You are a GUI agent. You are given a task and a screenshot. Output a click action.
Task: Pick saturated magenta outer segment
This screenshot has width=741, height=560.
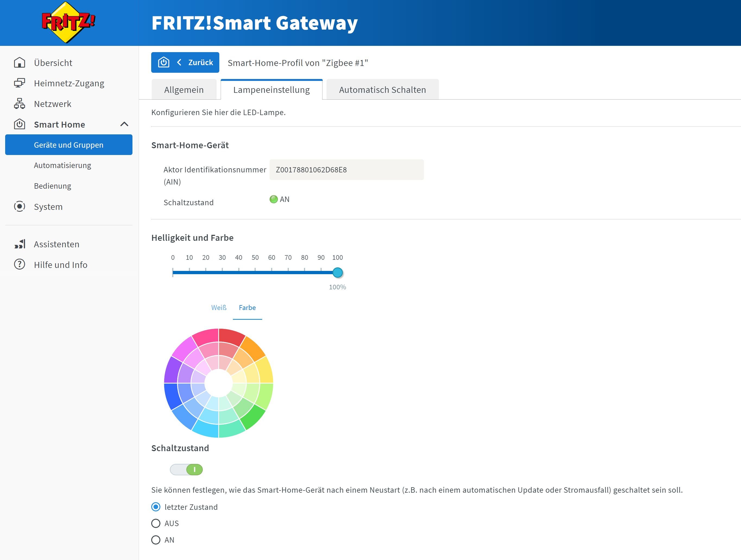pos(185,349)
